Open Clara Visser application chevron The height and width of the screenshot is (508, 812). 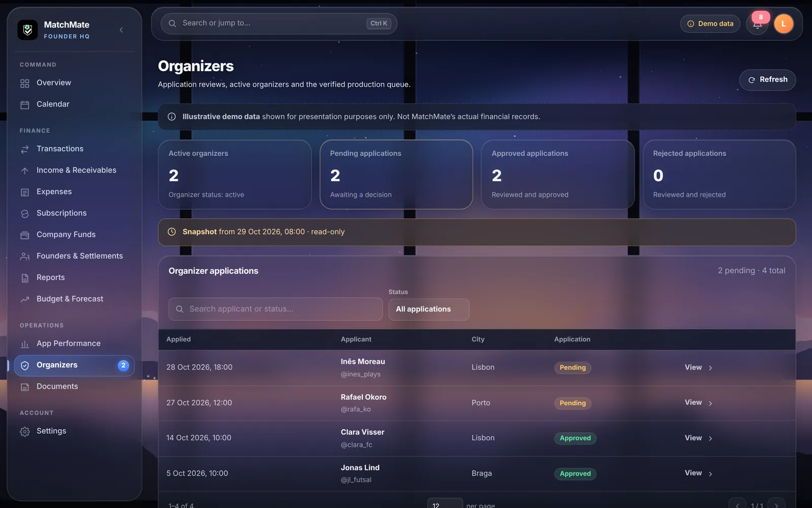tap(710, 438)
